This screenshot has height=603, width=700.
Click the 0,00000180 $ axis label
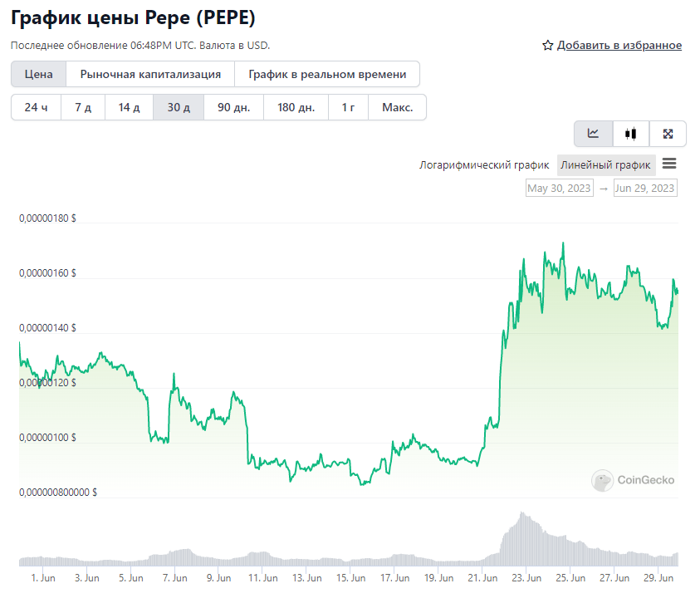point(47,218)
